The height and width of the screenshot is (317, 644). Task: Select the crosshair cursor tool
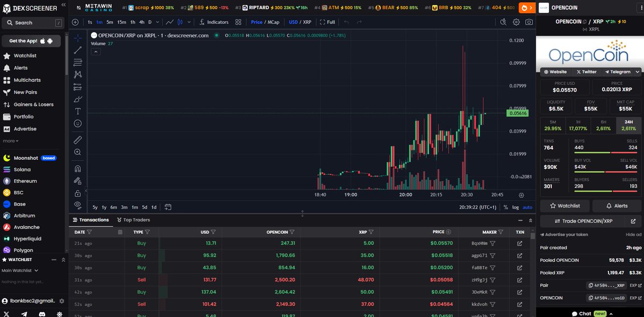(x=78, y=38)
